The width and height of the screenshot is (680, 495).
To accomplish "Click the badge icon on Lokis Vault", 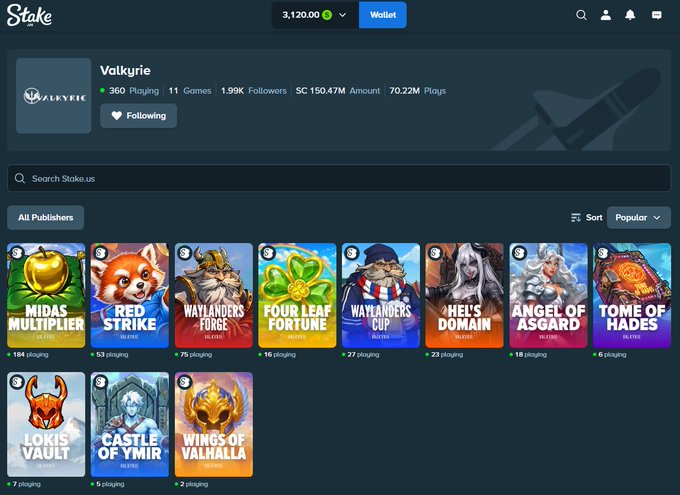I will (17, 382).
